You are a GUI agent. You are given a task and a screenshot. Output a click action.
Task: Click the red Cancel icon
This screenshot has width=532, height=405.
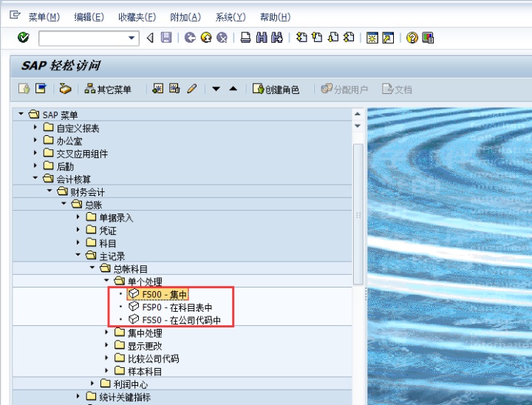click(x=222, y=38)
